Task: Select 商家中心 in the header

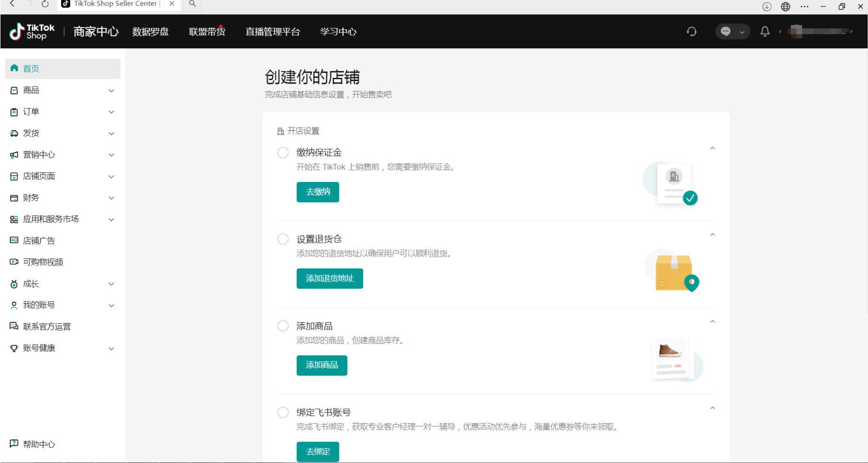Action: coord(96,32)
